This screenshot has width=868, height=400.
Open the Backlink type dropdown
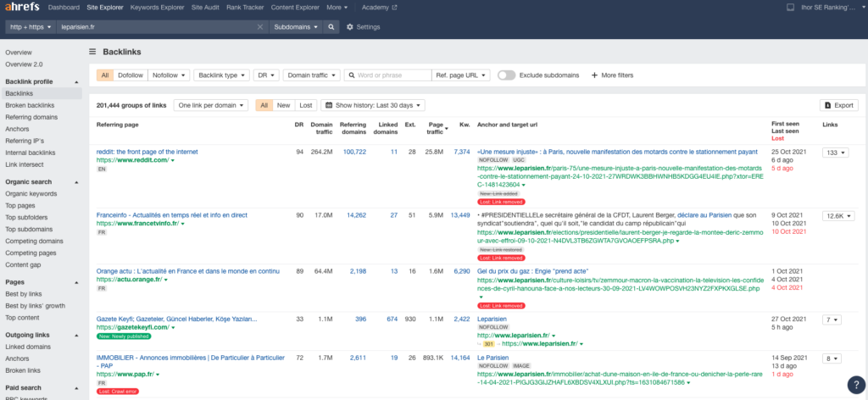tap(221, 75)
